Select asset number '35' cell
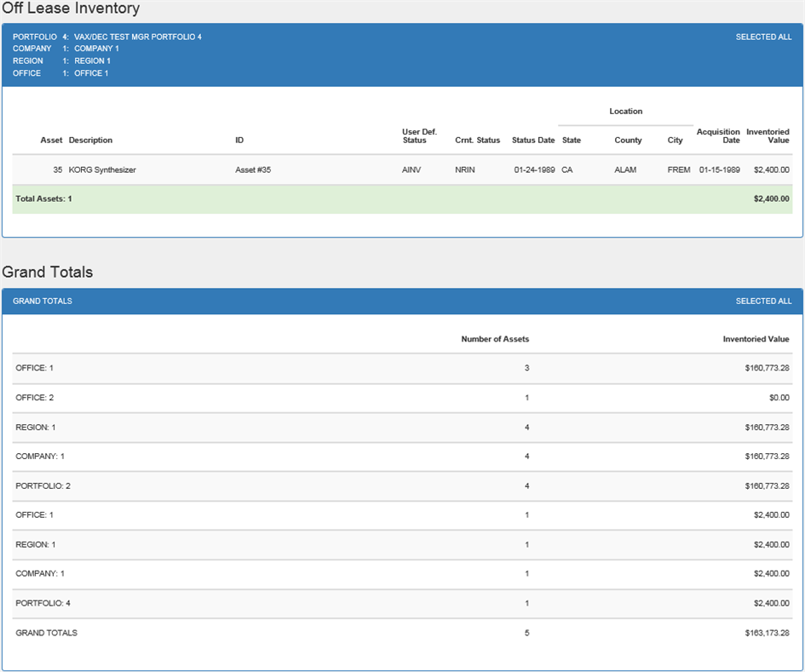805x672 pixels. click(x=58, y=170)
